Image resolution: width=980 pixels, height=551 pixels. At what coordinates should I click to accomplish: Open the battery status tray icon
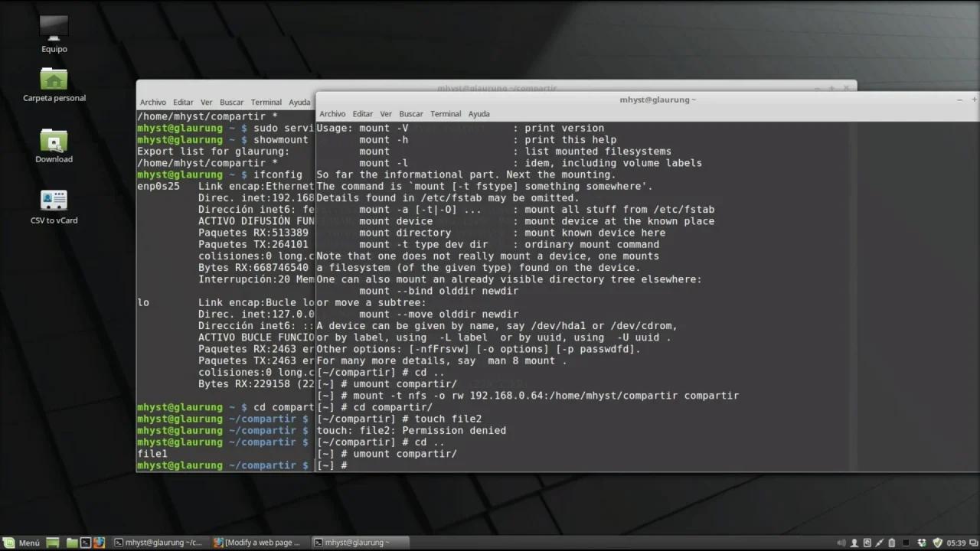point(892,543)
